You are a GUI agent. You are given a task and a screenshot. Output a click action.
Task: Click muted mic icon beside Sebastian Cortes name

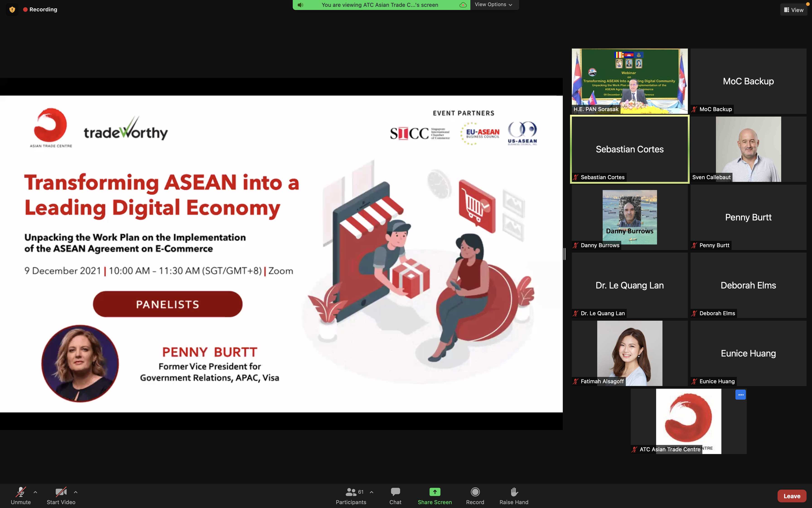click(575, 177)
